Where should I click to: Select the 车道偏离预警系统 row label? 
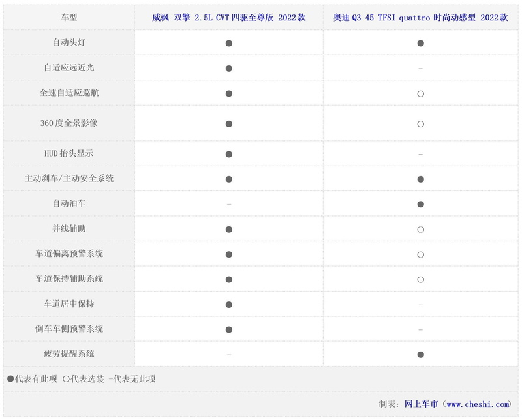click(x=69, y=254)
